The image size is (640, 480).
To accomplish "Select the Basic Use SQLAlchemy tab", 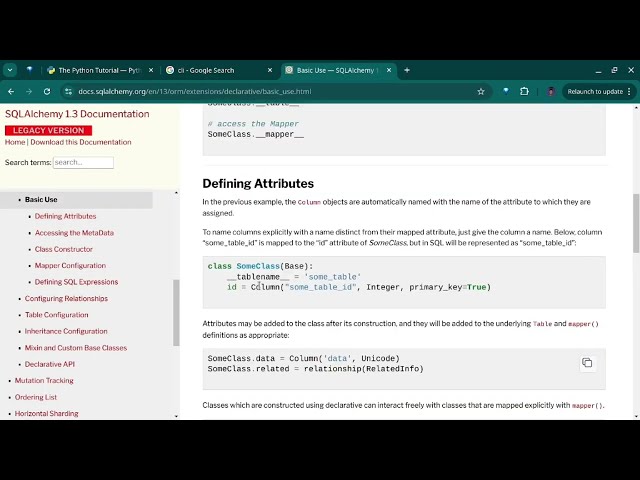I will click(338, 70).
